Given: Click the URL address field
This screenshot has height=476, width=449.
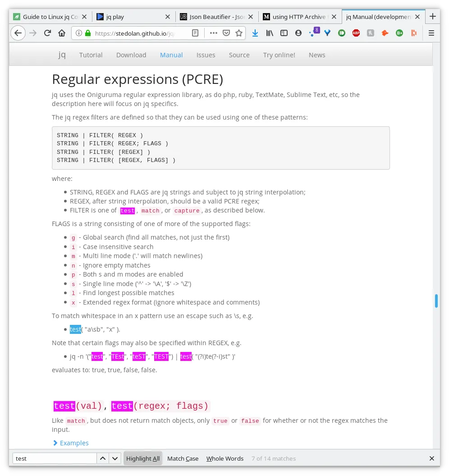Looking at the screenshot, I should [x=135, y=33].
